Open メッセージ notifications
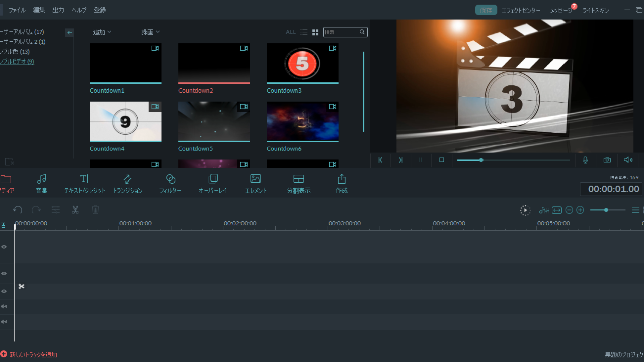Viewport: 644px width, 362px height. pyautogui.click(x=561, y=11)
